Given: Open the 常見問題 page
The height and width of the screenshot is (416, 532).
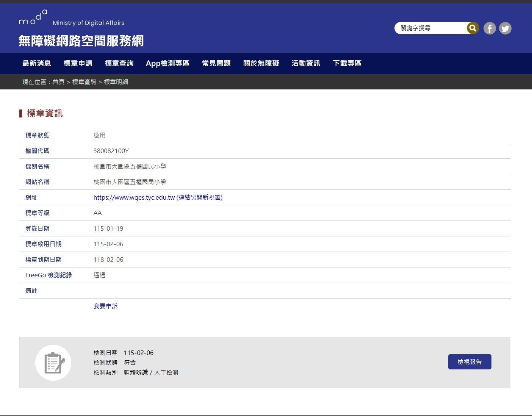Looking at the screenshot, I should pyautogui.click(x=216, y=63).
